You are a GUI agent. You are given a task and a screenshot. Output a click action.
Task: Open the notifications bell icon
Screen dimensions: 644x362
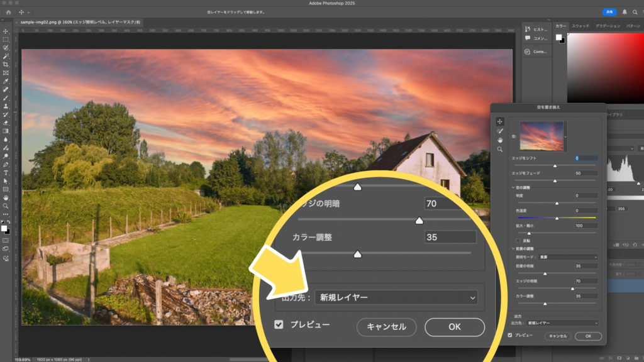tap(625, 12)
